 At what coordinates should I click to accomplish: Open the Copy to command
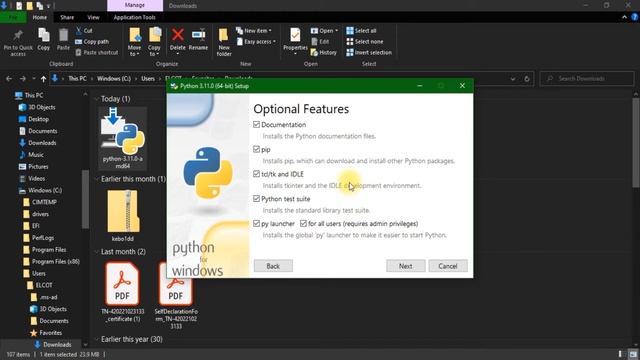(154, 42)
